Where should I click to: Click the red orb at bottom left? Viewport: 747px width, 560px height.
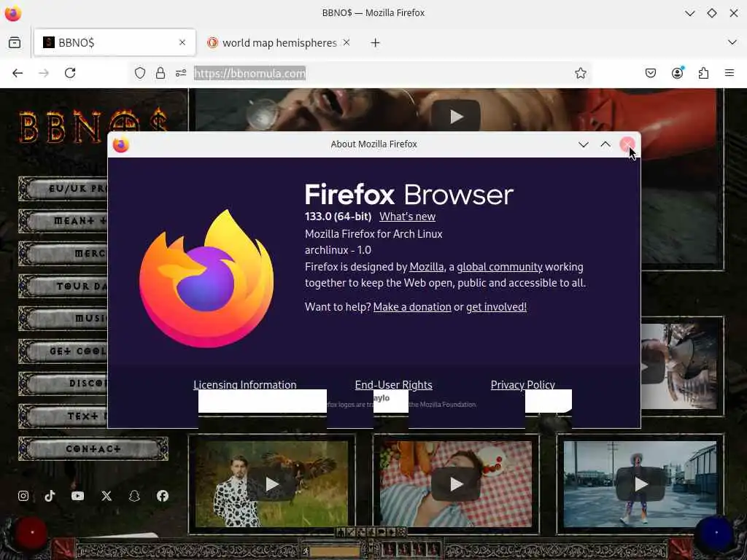(31, 532)
